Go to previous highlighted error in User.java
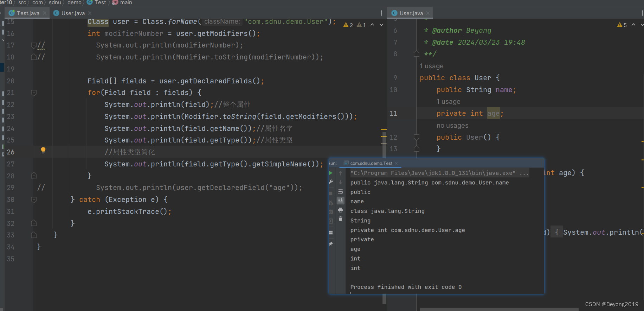The image size is (644, 311). (633, 25)
